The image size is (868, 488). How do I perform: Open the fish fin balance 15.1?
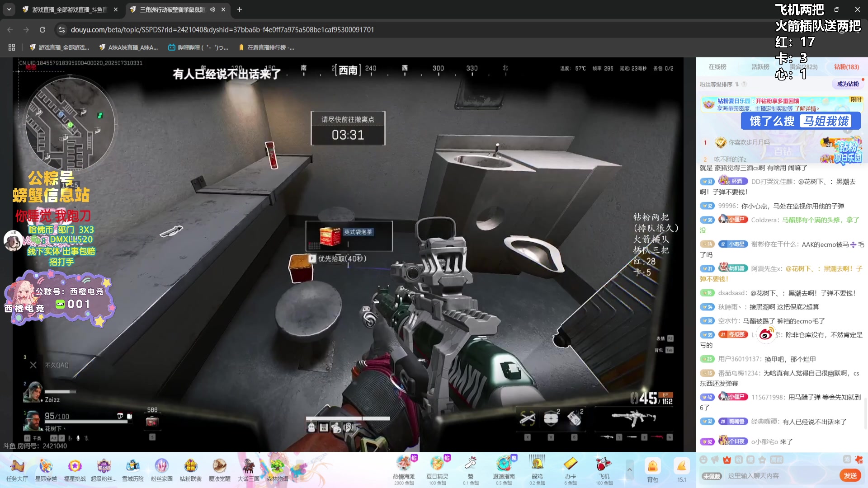click(x=682, y=470)
